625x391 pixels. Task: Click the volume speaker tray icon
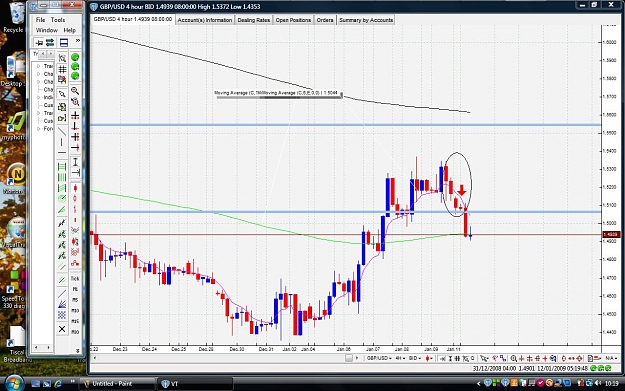(597, 383)
